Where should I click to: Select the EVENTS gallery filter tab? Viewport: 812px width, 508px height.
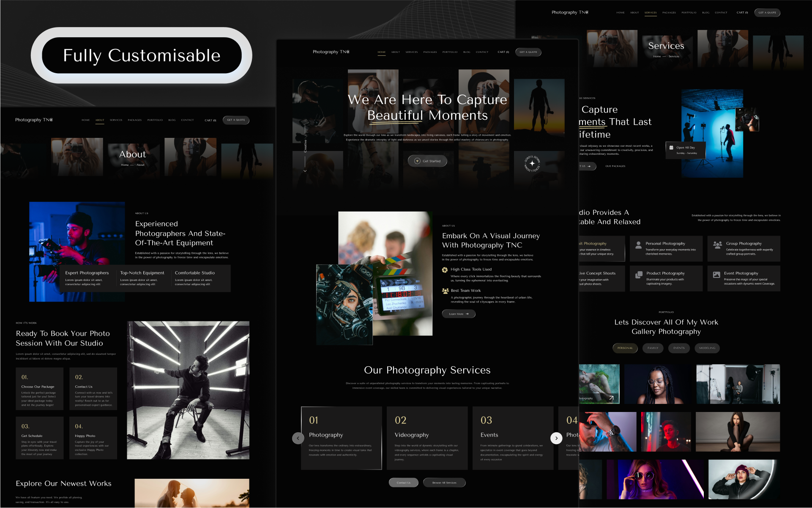pos(679,348)
